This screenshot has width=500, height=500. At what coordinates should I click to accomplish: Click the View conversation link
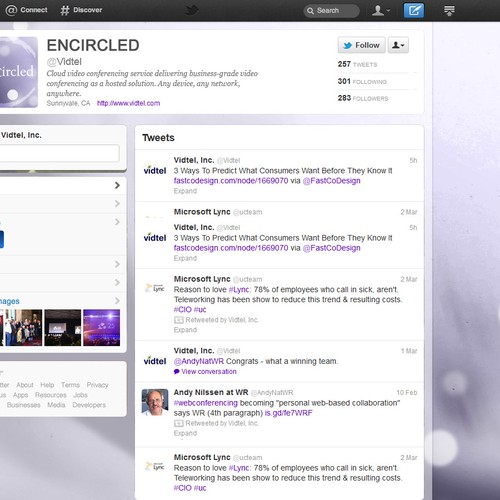pos(209,372)
